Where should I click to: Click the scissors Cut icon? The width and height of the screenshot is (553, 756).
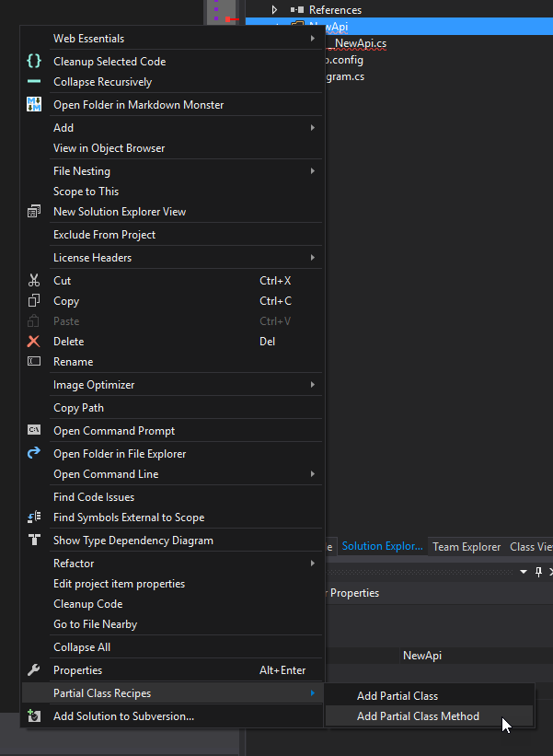pyautogui.click(x=34, y=281)
